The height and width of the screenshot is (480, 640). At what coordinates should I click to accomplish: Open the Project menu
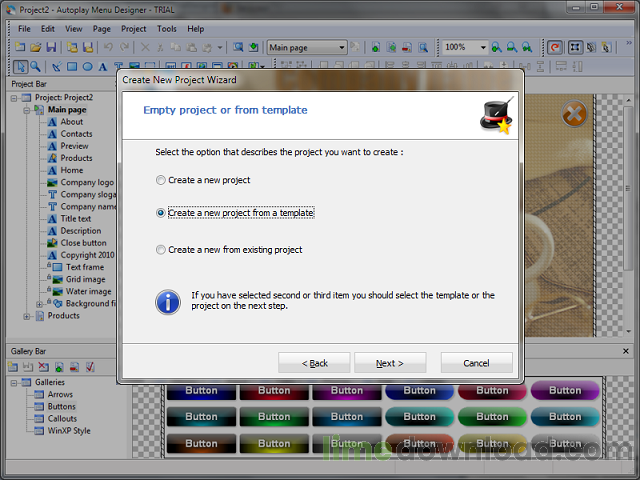point(133,29)
